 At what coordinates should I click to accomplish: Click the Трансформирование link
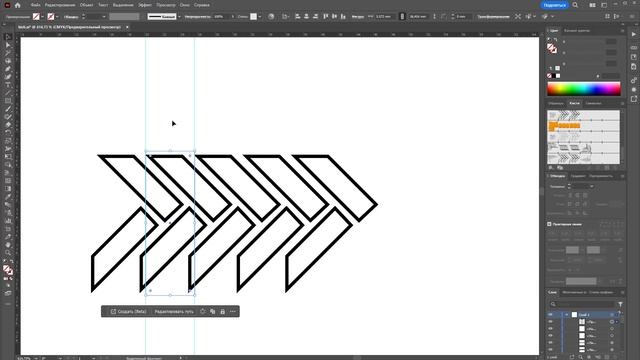(x=493, y=17)
